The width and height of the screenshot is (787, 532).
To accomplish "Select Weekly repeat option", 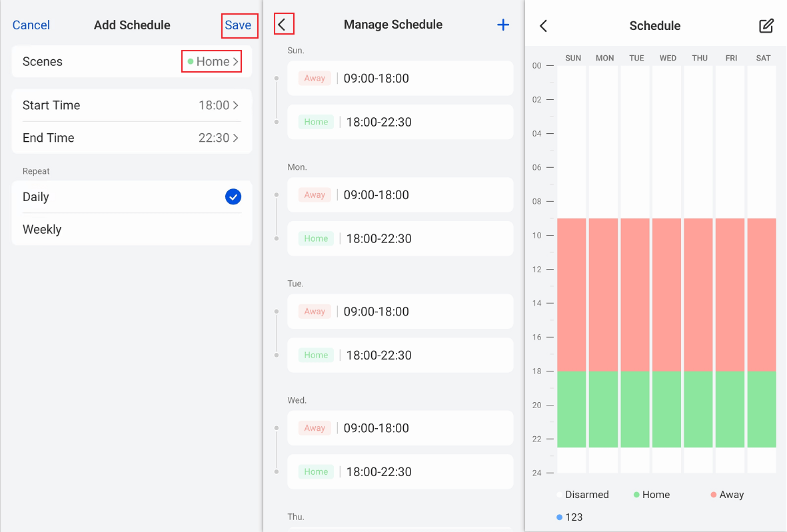I will coord(42,230).
